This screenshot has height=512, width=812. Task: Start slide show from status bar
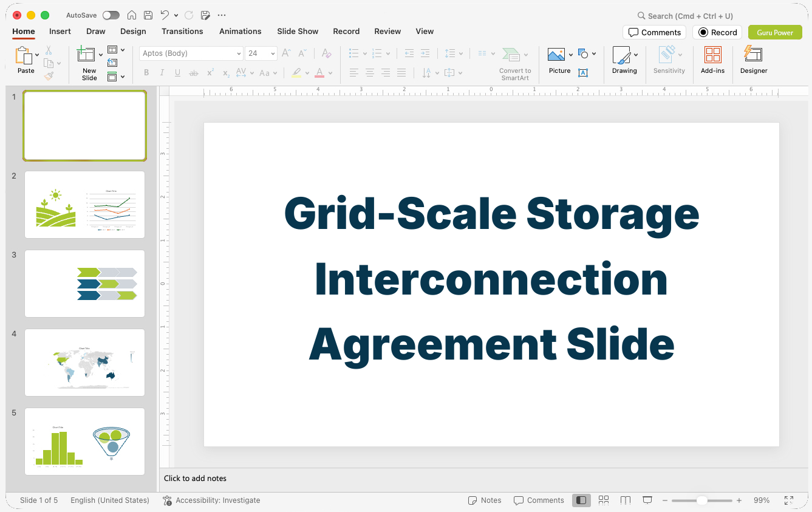coord(647,500)
